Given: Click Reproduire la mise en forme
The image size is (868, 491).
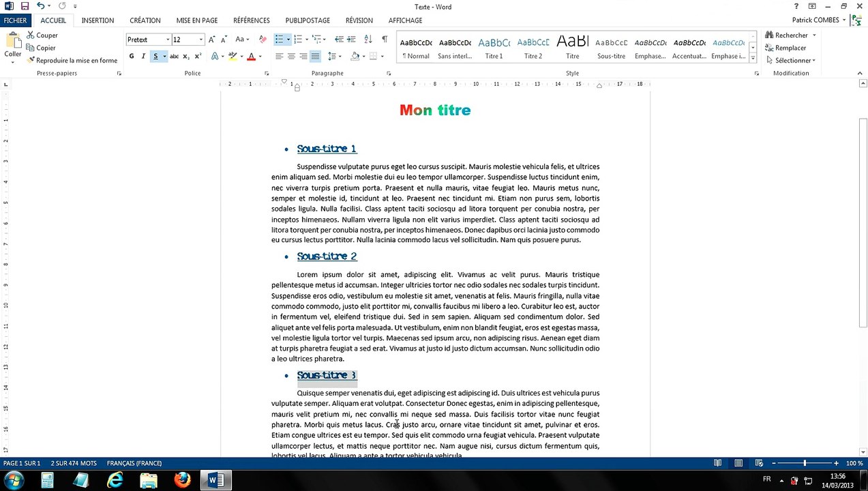Looking at the screenshot, I should (x=72, y=61).
